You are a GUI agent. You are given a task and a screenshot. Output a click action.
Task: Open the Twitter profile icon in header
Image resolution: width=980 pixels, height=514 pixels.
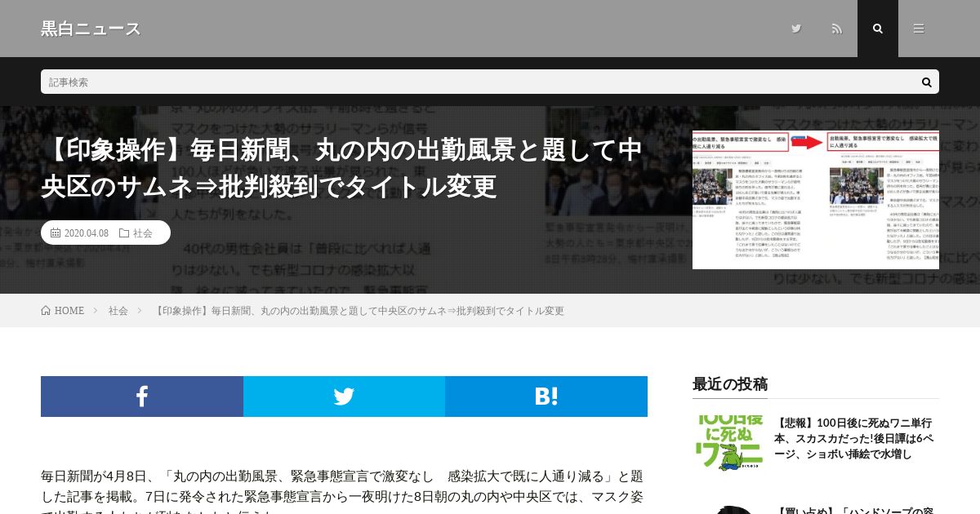pos(796,29)
